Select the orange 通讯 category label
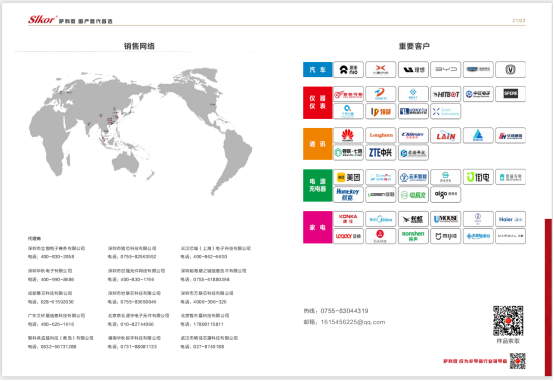The width and height of the screenshot is (554, 381). [x=318, y=144]
